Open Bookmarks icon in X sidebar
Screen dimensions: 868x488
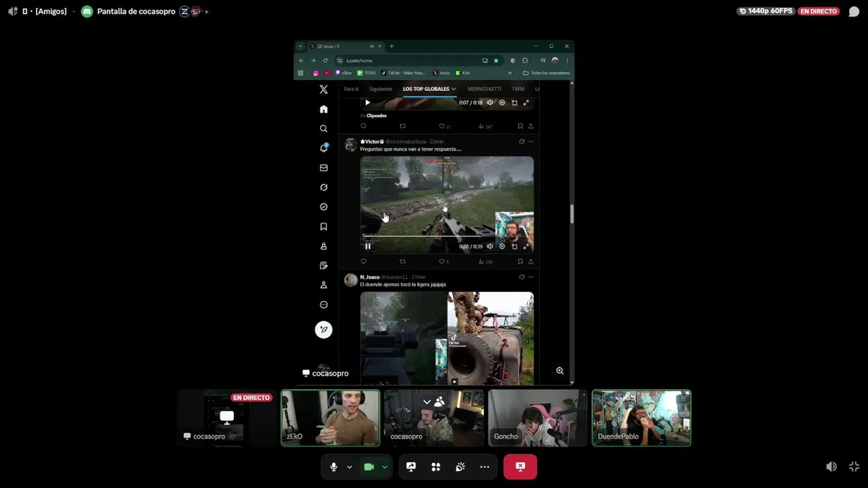pos(323,226)
